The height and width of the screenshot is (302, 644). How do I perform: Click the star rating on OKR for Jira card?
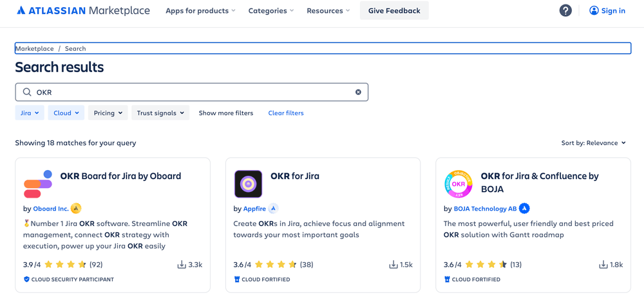click(x=276, y=265)
